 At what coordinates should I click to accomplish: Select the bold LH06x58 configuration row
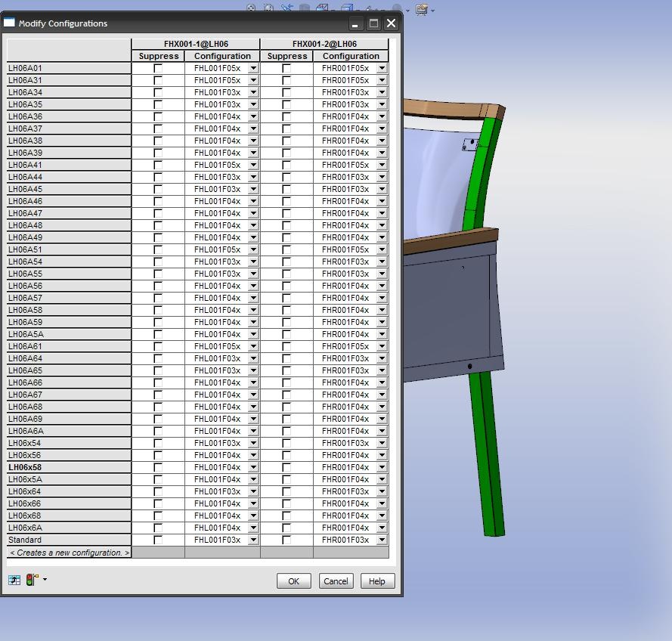coord(69,467)
